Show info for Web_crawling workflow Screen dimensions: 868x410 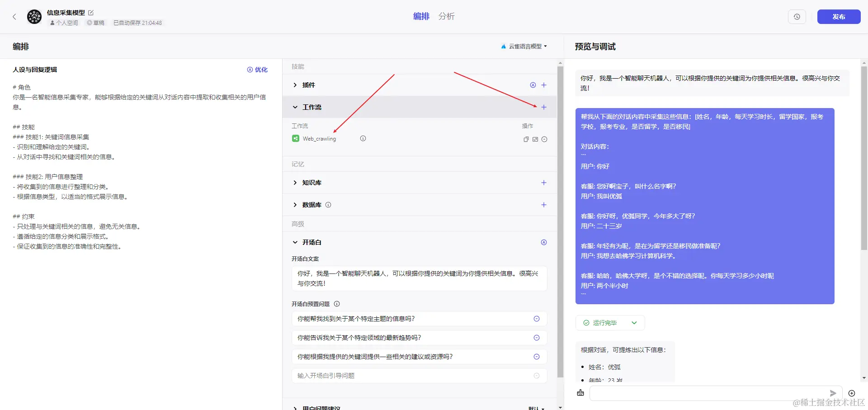pos(363,138)
